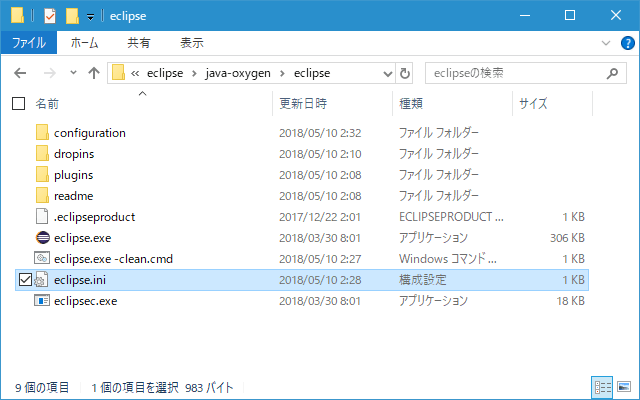Click the 18 KB size cell
640x400 pixels.
coord(570,301)
